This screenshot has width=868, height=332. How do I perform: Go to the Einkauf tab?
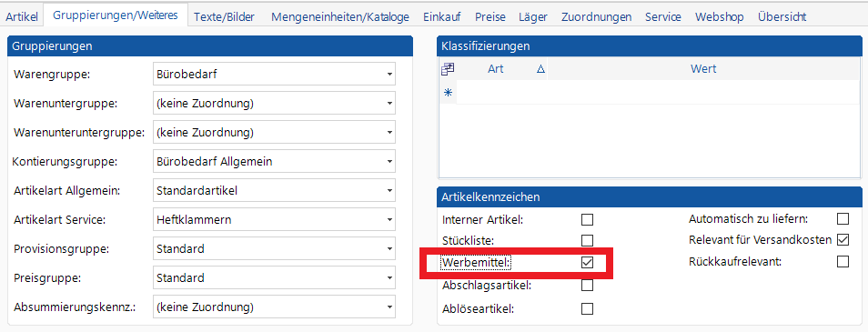point(442,17)
